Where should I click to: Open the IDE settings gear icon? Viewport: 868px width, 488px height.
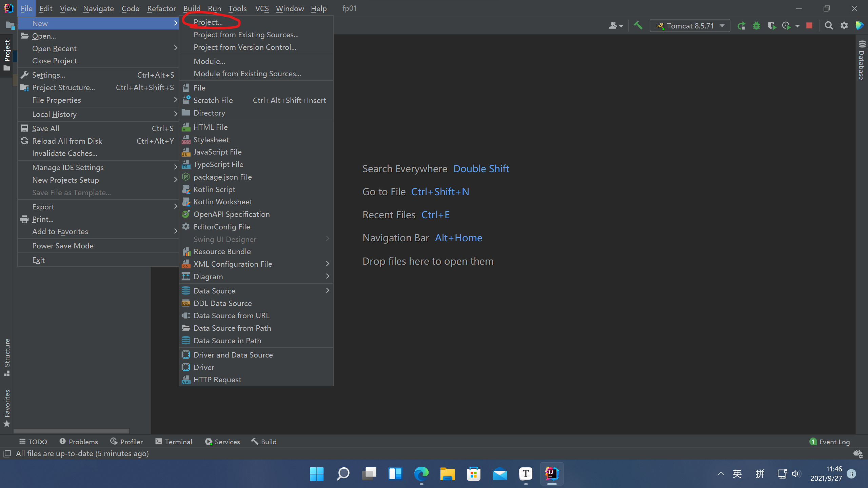844,26
